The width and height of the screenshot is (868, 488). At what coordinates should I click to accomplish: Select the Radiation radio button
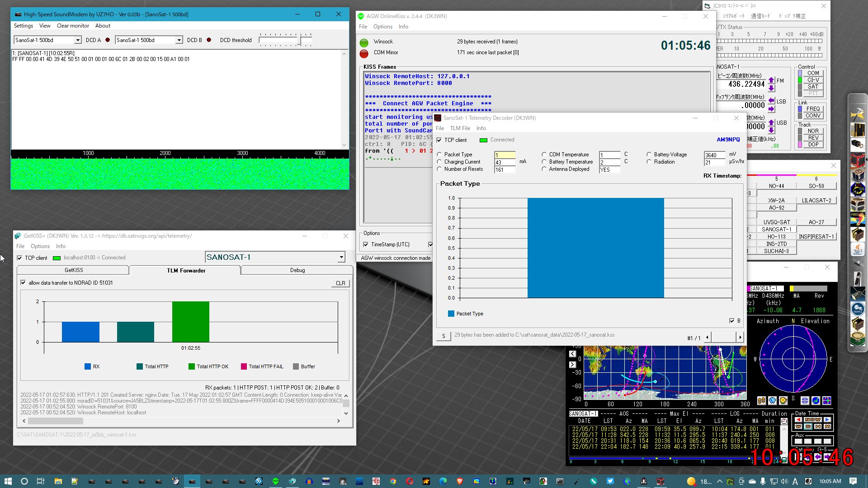click(x=649, y=162)
